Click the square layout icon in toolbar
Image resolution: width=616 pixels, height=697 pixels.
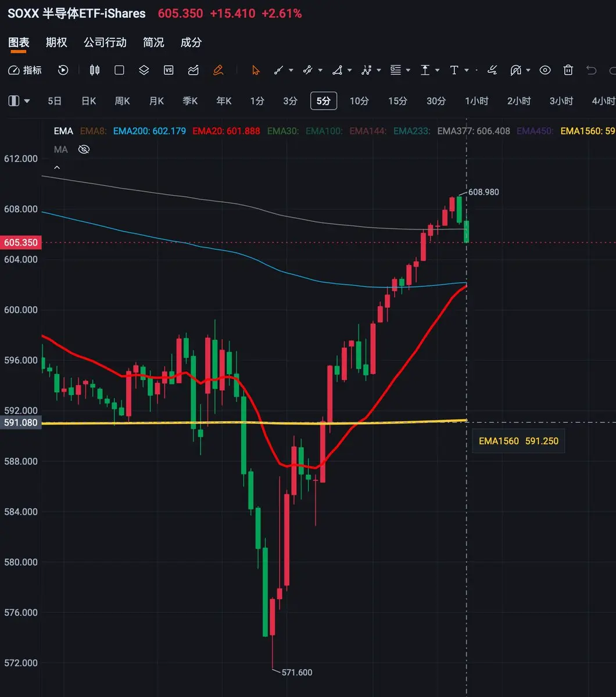(x=119, y=70)
